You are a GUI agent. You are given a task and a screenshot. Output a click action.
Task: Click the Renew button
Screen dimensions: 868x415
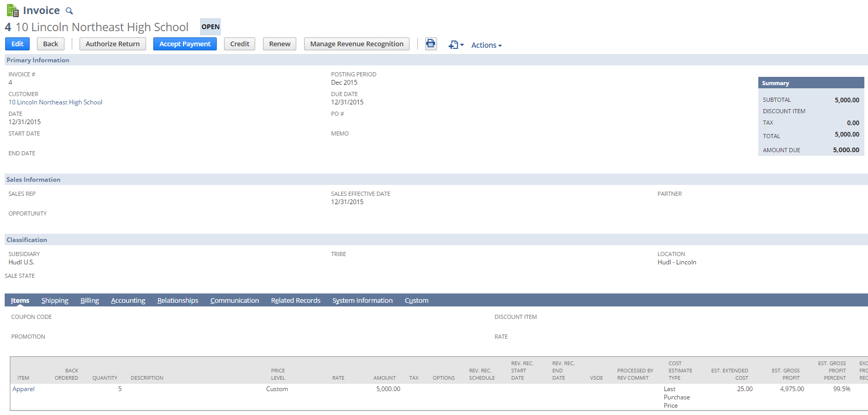pyautogui.click(x=280, y=44)
